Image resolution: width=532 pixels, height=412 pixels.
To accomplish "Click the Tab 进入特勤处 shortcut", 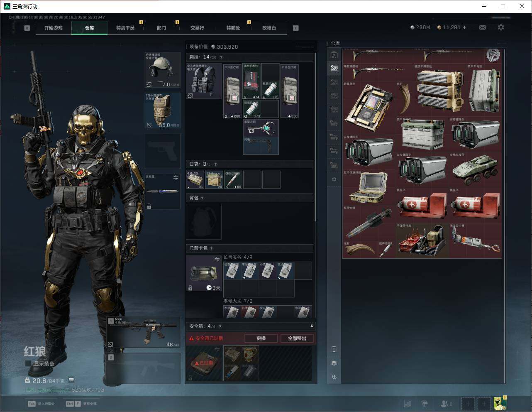I will [x=41, y=404].
